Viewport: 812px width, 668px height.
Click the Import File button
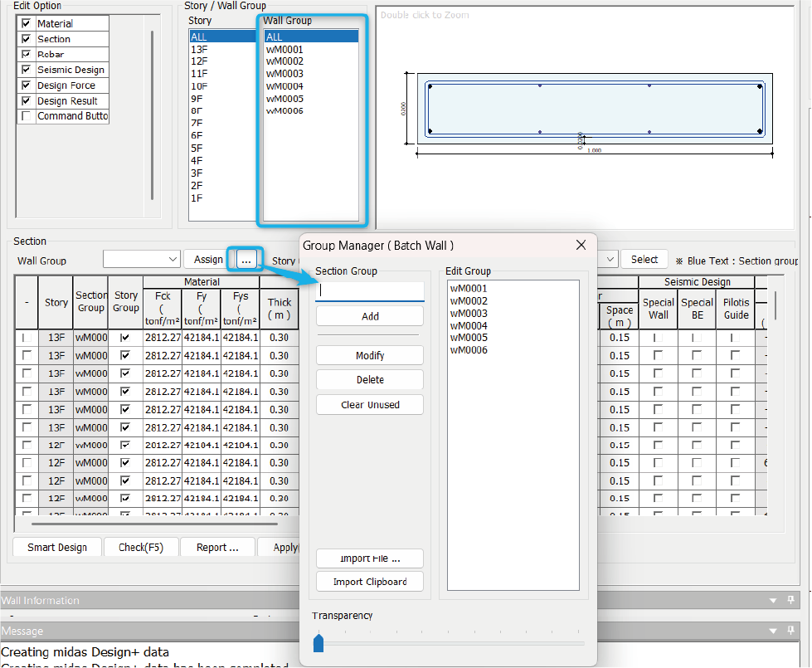pyautogui.click(x=370, y=558)
